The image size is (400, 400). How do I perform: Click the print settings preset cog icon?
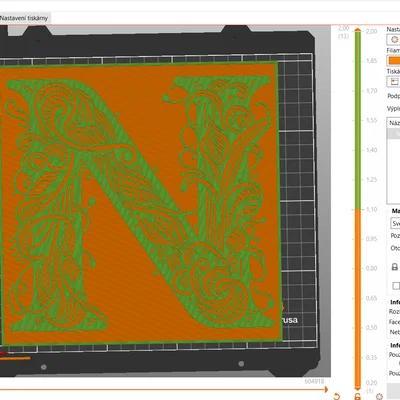pyautogui.click(x=394, y=39)
